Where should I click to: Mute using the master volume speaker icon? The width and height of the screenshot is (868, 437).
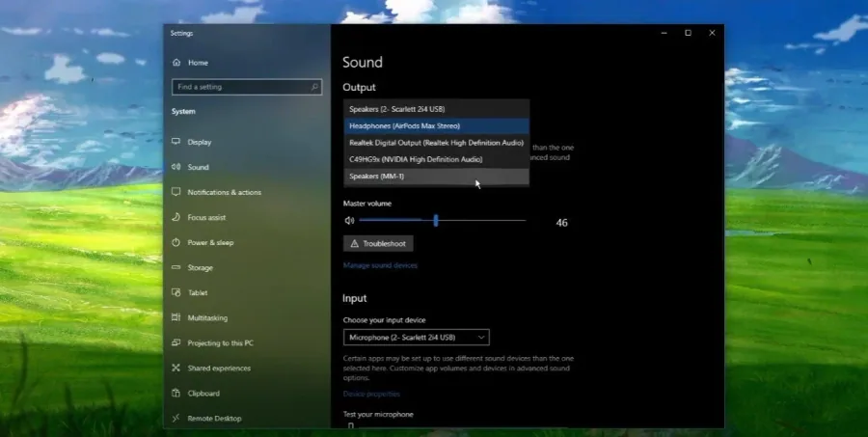(x=349, y=221)
